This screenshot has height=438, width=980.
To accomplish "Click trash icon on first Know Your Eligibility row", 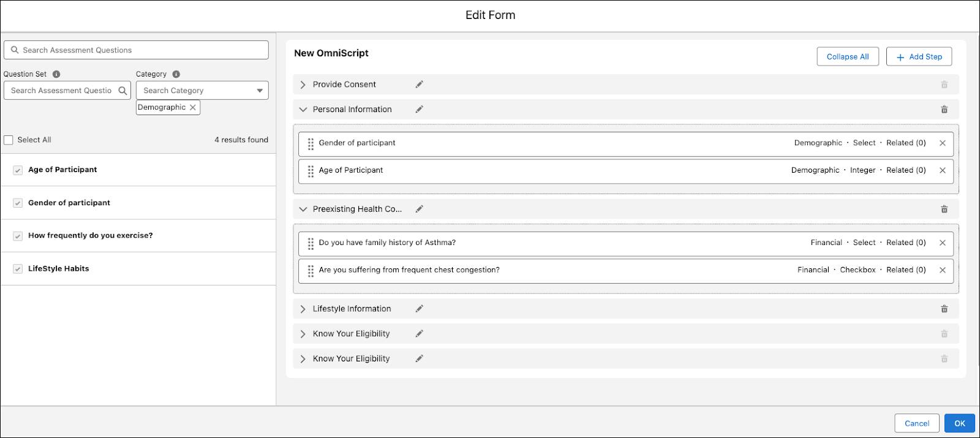I will pyautogui.click(x=944, y=334).
